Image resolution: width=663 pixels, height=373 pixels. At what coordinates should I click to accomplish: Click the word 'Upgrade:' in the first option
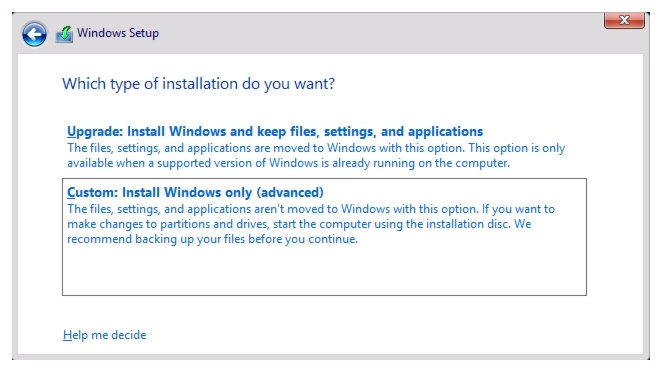click(x=95, y=132)
